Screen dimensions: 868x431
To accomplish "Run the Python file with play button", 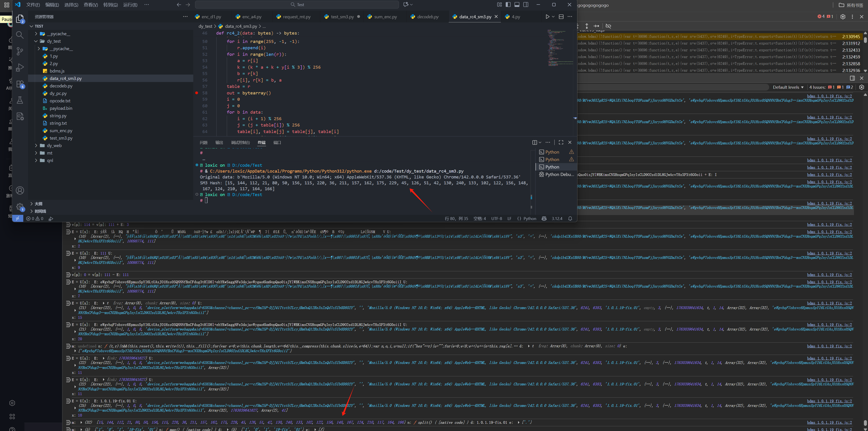I will pos(547,16).
